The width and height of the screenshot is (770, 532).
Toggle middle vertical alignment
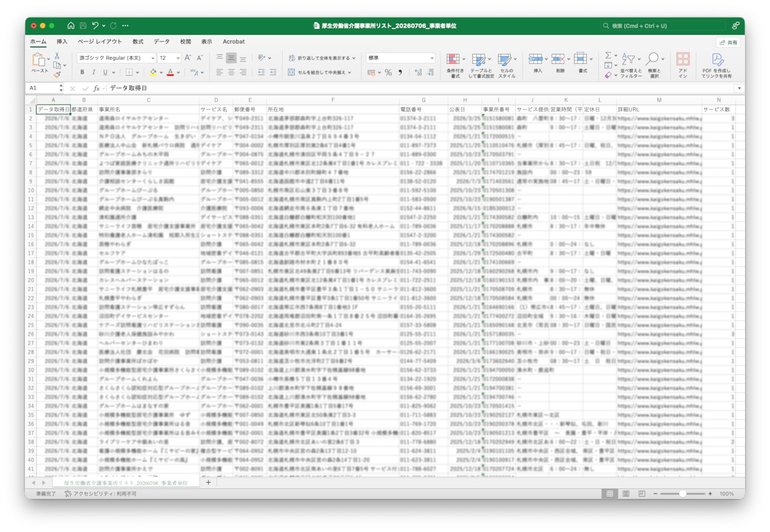232,57
